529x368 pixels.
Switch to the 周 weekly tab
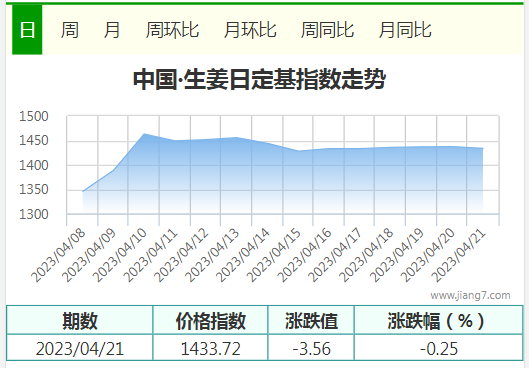[x=70, y=30]
